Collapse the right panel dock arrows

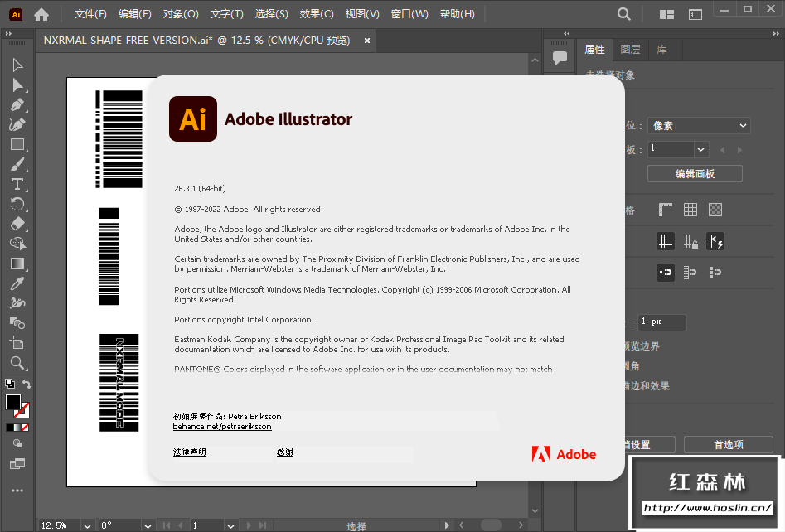click(776, 33)
